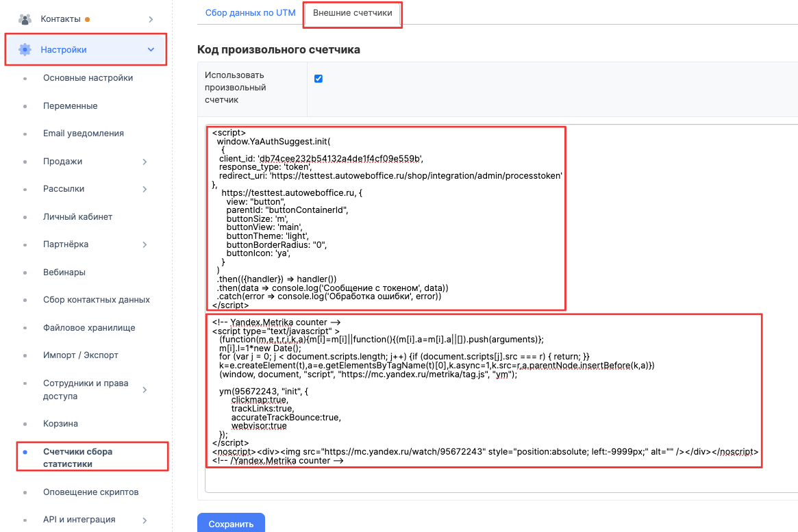Click the opening Yandex.Metrika counter comment
The height and width of the screenshot is (532, 798).
tap(276, 322)
